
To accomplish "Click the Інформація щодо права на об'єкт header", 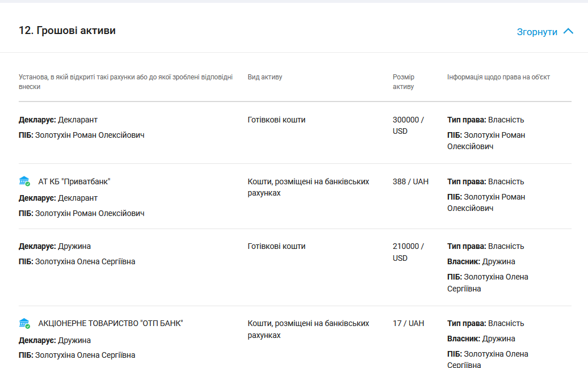I will click(498, 77).
